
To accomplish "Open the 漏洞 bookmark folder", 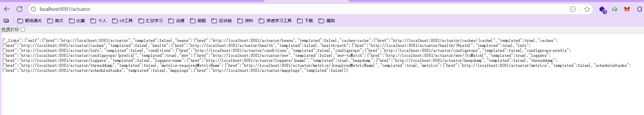I will click(327, 21).
